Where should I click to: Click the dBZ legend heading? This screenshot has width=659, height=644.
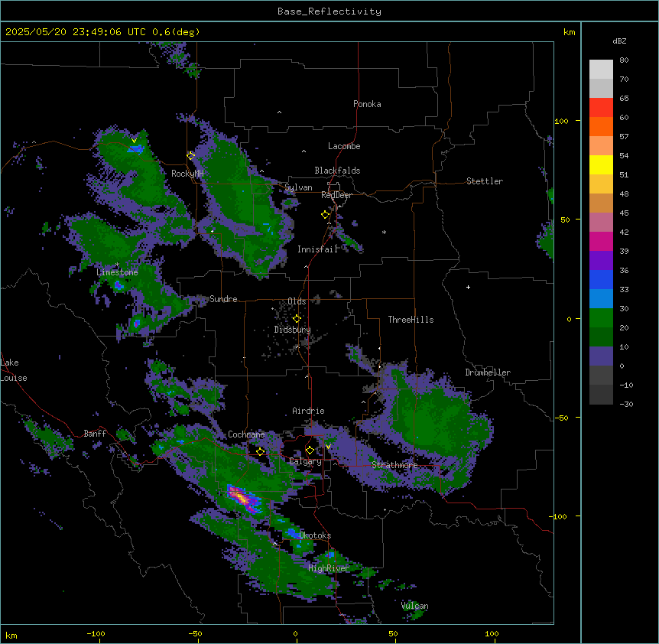point(619,41)
